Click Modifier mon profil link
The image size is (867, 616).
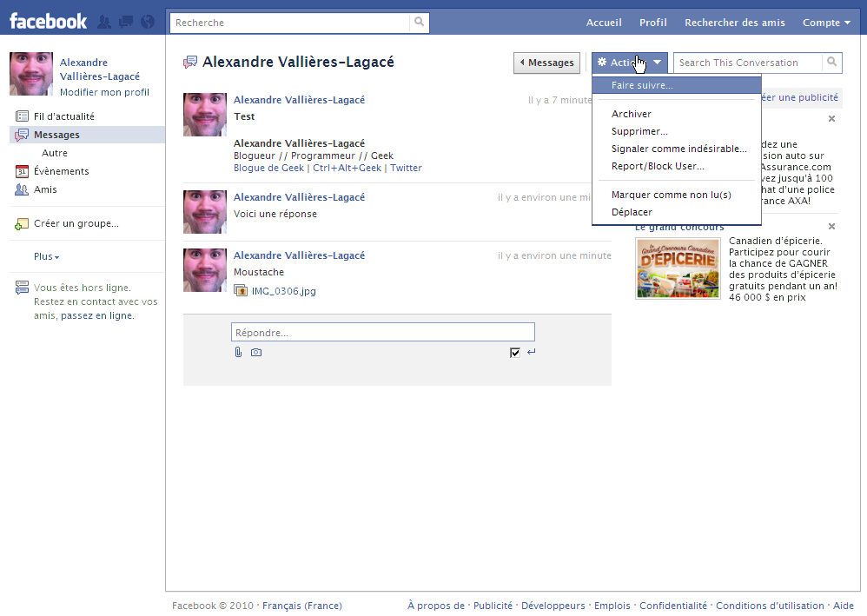click(x=104, y=92)
